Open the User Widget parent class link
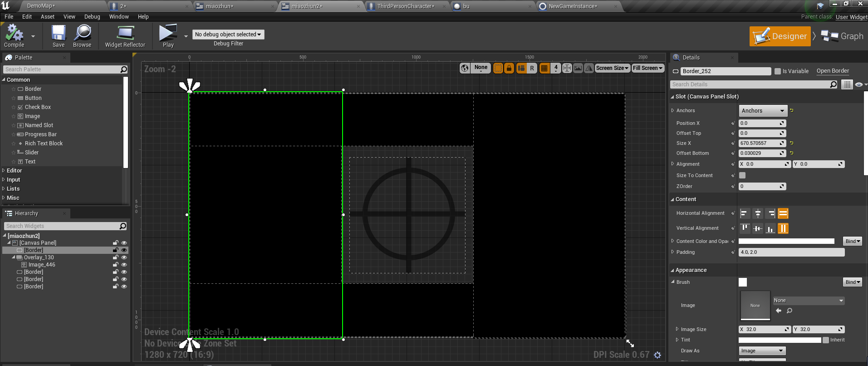Image resolution: width=868 pixels, height=366 pixels. [x=851, y=17]
